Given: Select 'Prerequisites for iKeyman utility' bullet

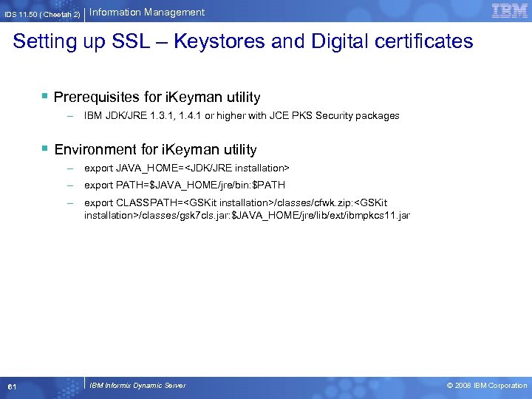Looking at the screenshot, I should coord(157,97).
